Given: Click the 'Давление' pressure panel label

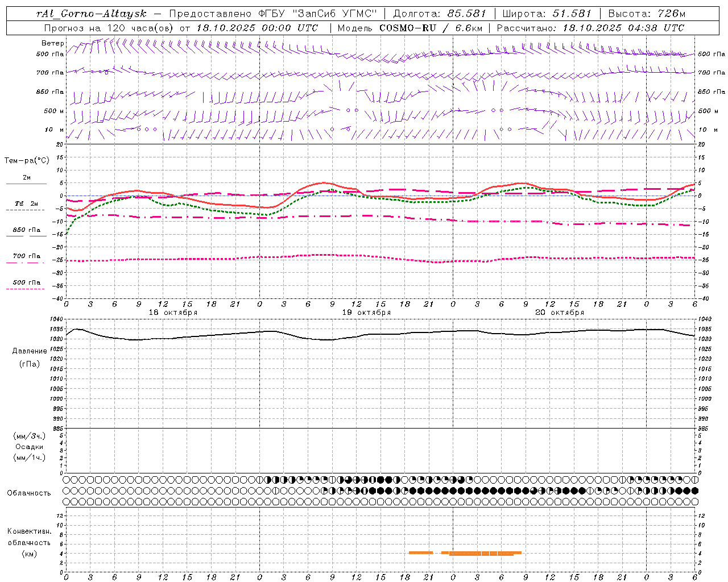Looking at the screenshot, I should coord(30,351).
